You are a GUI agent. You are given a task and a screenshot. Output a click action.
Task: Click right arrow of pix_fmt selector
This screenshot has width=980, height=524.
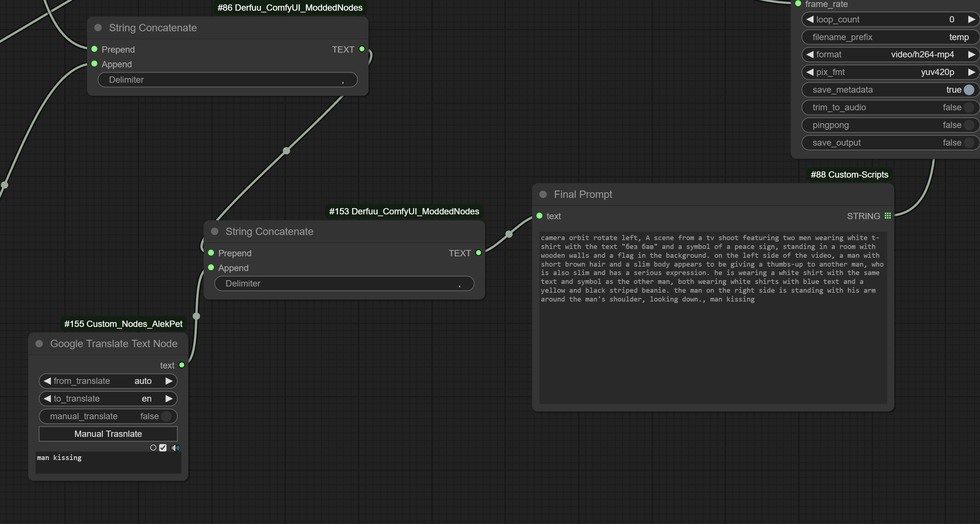pyautogui.click(x=971, y=72)
